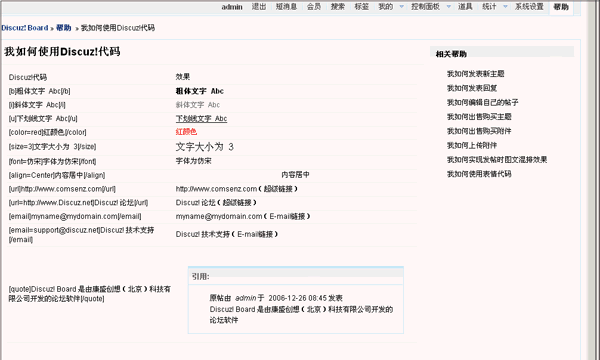Click the page title 我如何使用Discuz!代码
The image size is (600, 360).
point(62,51)
